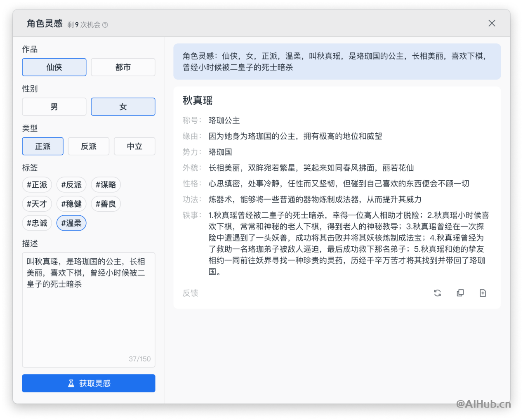Switch the work type to 都市

[123, 67]
